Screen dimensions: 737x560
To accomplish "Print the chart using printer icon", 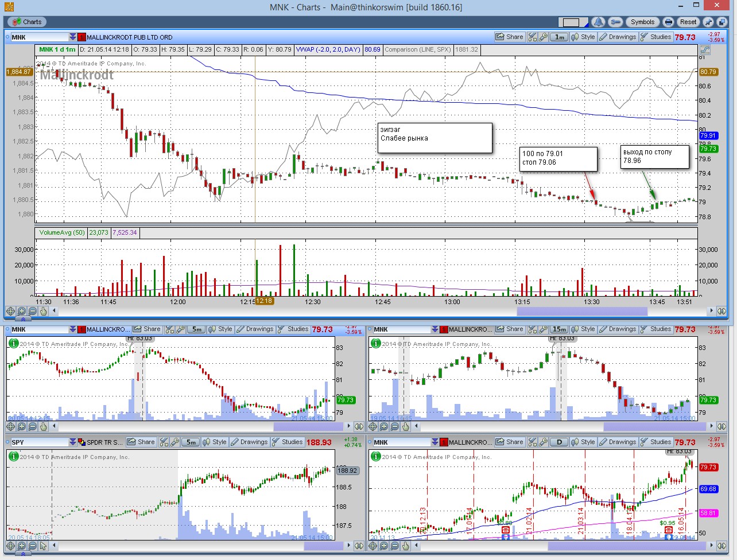I will (668, 22).
